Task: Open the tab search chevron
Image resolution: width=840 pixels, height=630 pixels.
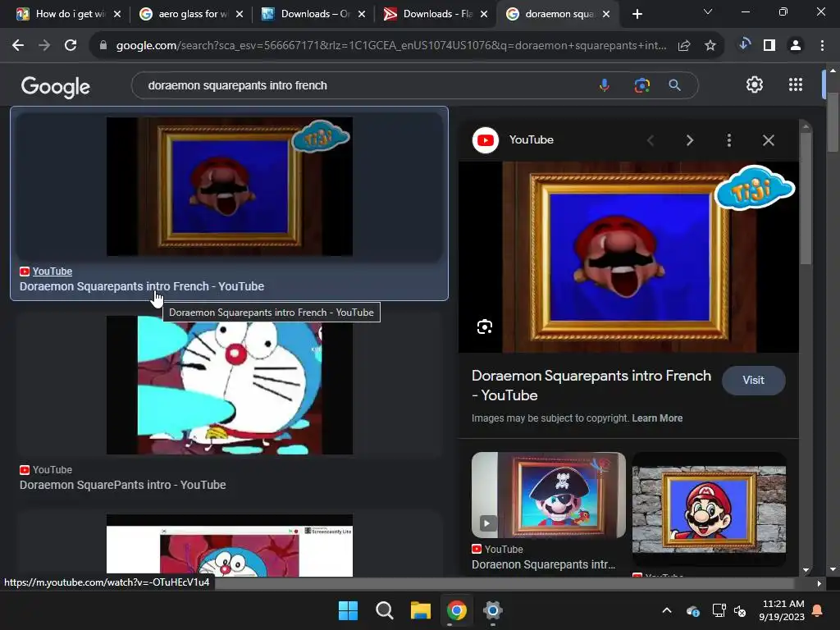Action: point(708,11)
